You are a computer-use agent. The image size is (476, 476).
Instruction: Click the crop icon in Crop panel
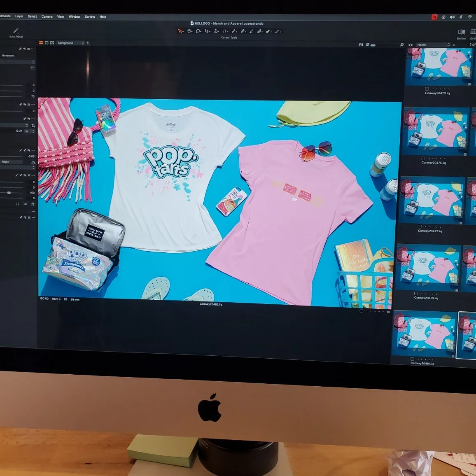click(33, 126)
